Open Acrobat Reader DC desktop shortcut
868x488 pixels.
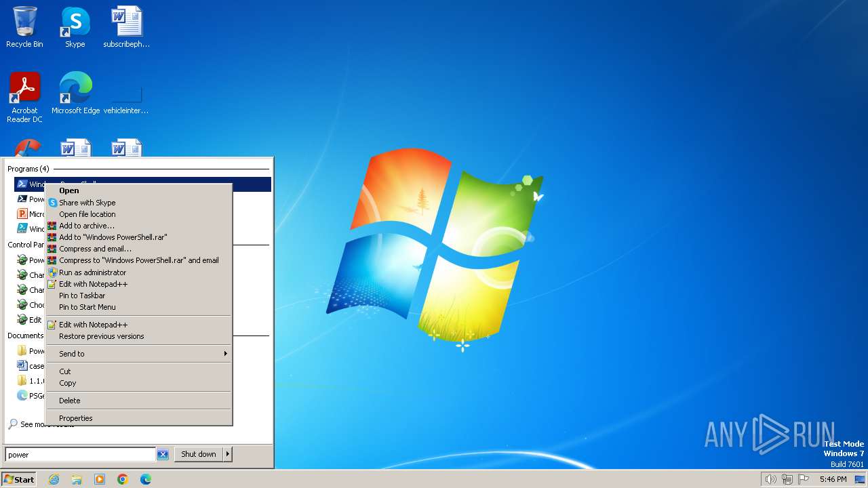pos(24,98)
